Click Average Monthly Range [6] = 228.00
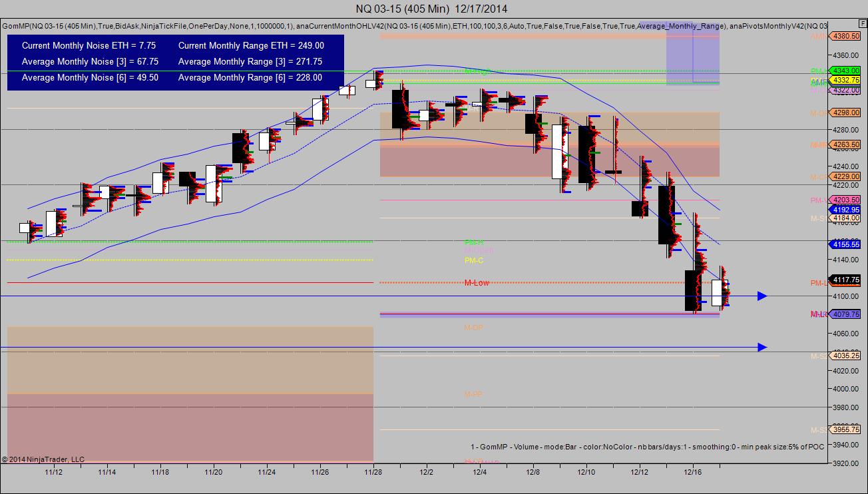 pyautogui.click(x=250, y=77)
